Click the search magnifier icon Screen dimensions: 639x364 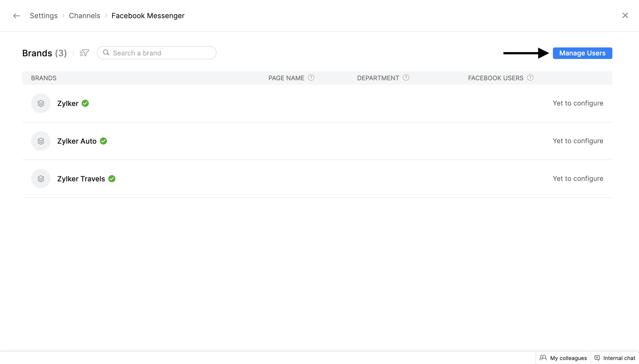click(106, 53)
